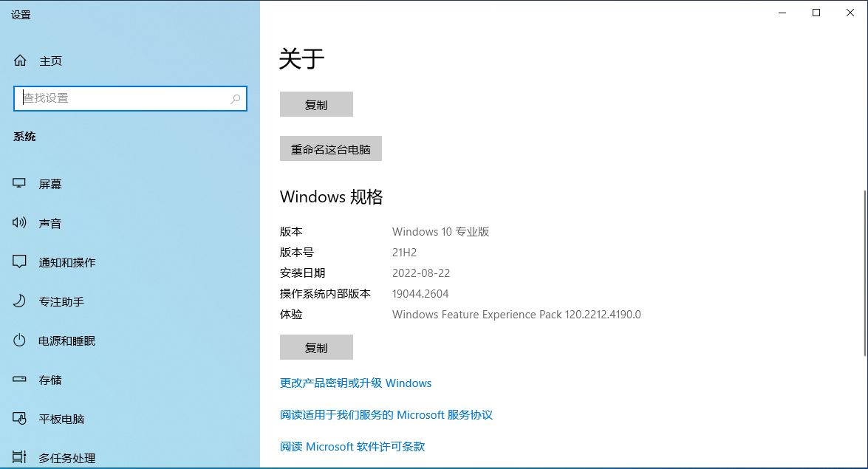Open 多任务处理 settings
Image resolution: width=868 pixels, height=469 pixels.
[18, 458]
